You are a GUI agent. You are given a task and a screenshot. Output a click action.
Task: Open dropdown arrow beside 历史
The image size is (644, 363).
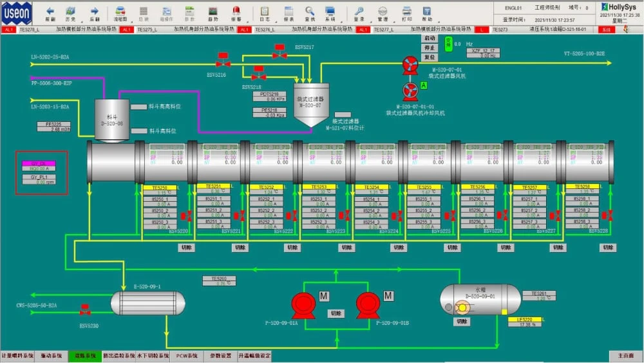[x=82, y=21]
